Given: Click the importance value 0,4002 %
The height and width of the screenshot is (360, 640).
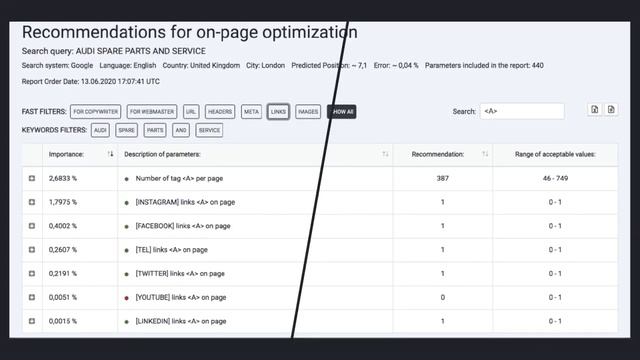Looking at the screenshot, I should click(x=63, y=226).
